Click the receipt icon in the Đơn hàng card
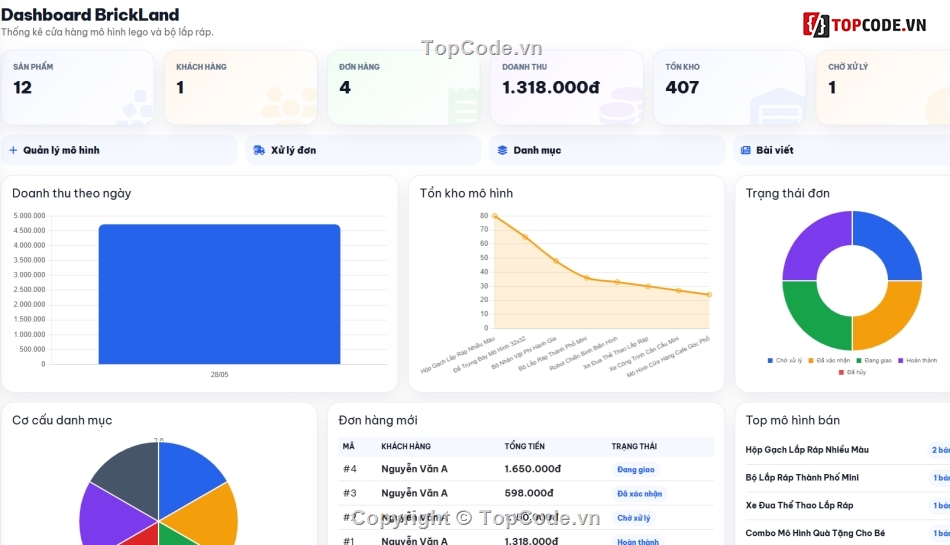The image size is (950, 545). click(463, 106)
